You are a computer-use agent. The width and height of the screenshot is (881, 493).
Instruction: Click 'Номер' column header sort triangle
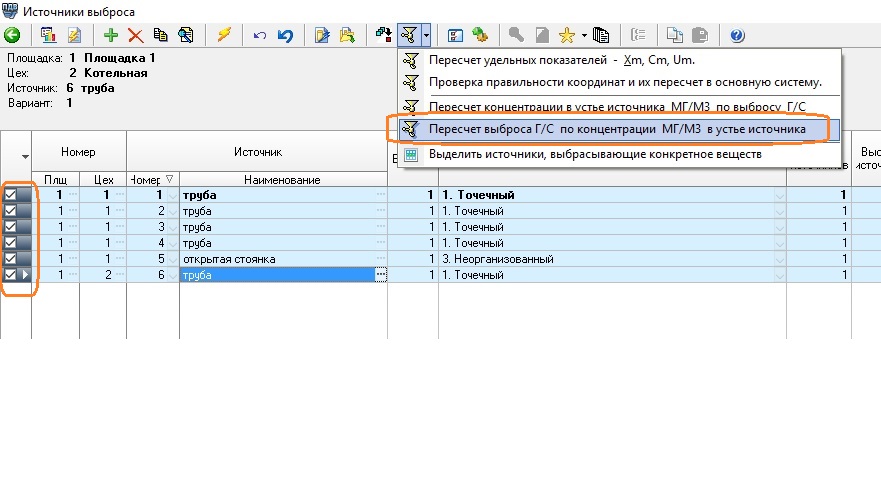tap(170, 179)
